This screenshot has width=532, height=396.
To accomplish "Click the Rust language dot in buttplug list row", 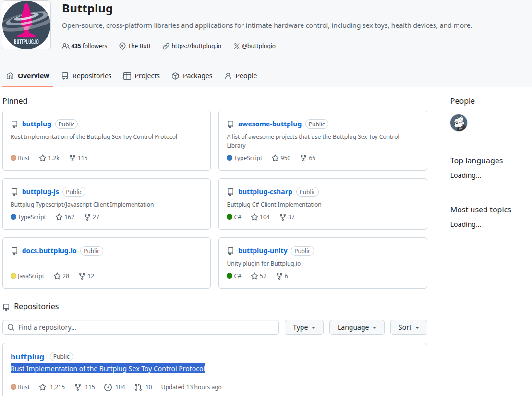I will (x=13, y=387).
